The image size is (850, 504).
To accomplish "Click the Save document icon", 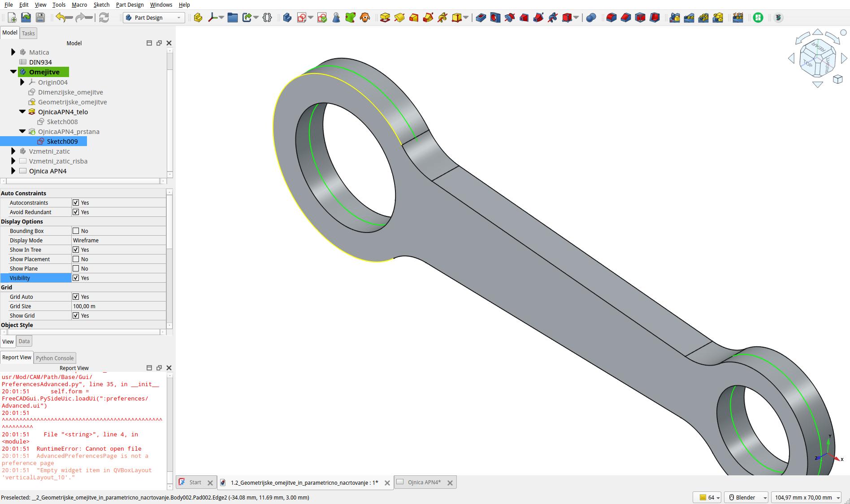I will coord(40,18).
